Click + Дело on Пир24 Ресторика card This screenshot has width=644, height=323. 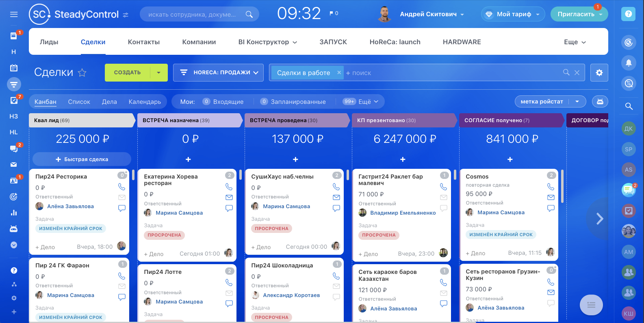(x=45, y=247)
